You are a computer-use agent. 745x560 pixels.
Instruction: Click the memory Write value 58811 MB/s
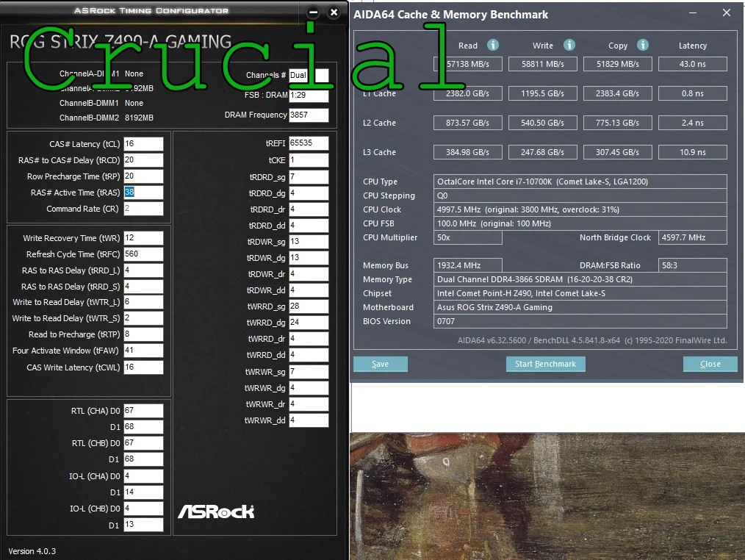coord(543,64)
